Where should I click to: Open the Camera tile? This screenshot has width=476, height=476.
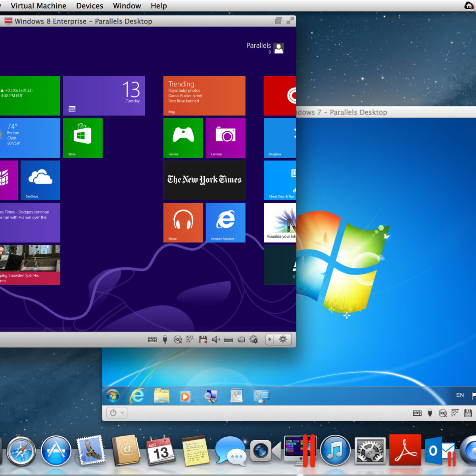tap(226, 138)
